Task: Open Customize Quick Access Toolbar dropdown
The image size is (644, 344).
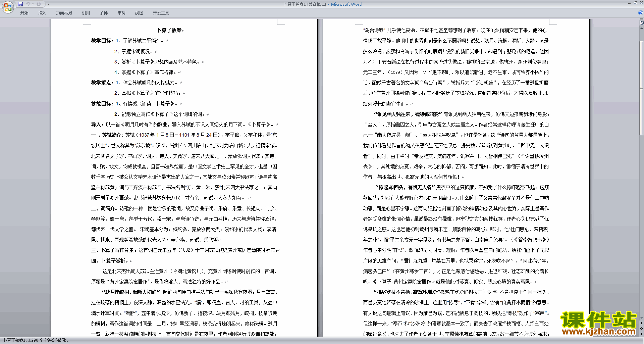Action: (48, 4)
